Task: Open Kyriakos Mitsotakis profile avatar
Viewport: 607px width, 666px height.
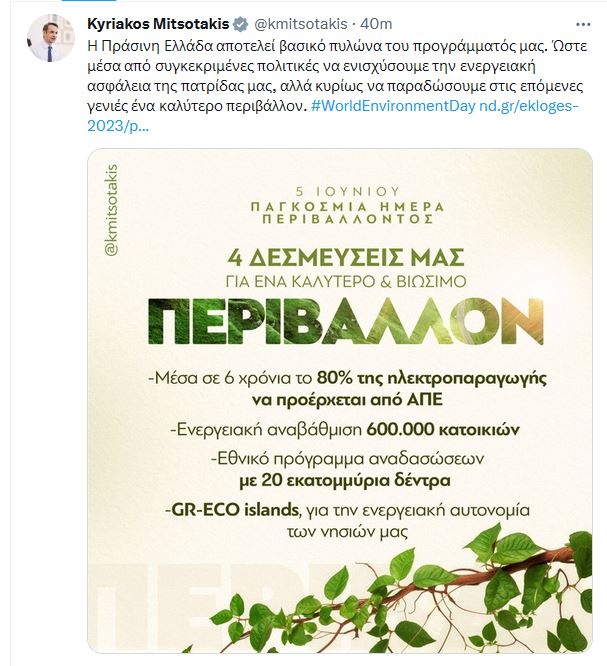Action: pyautogui.click(x=45, y=40)
